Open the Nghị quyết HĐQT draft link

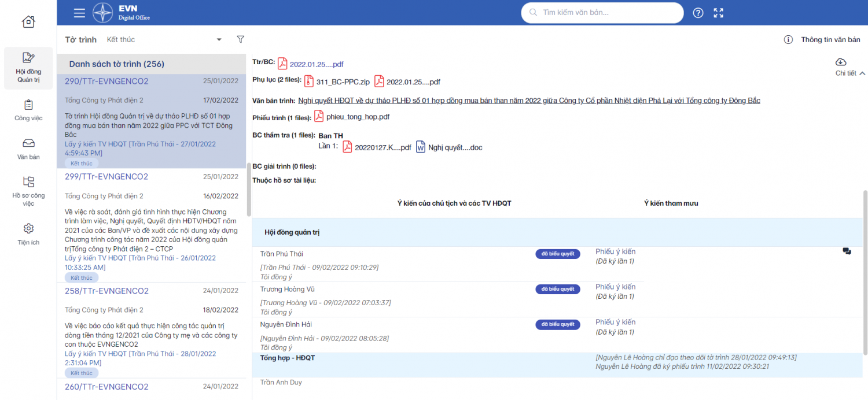pos(529,101)
